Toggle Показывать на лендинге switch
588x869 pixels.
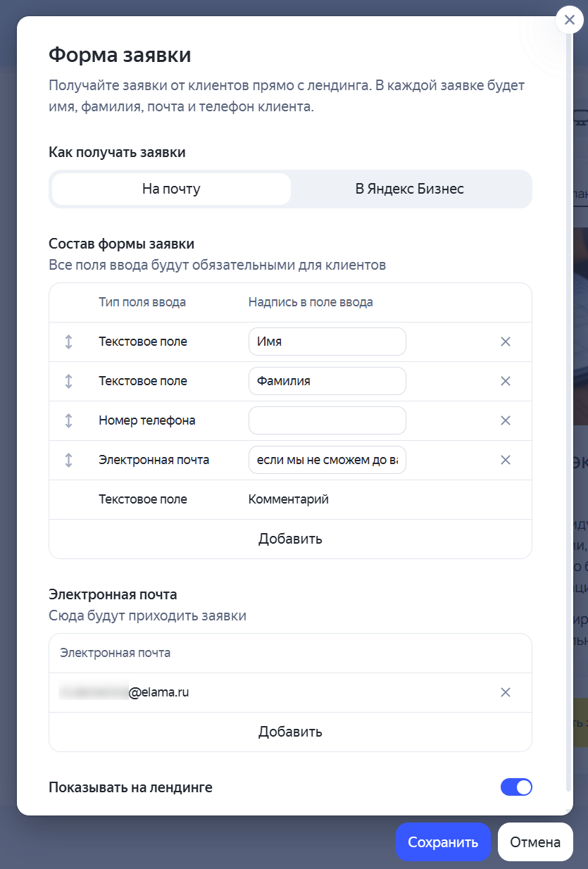516,787
